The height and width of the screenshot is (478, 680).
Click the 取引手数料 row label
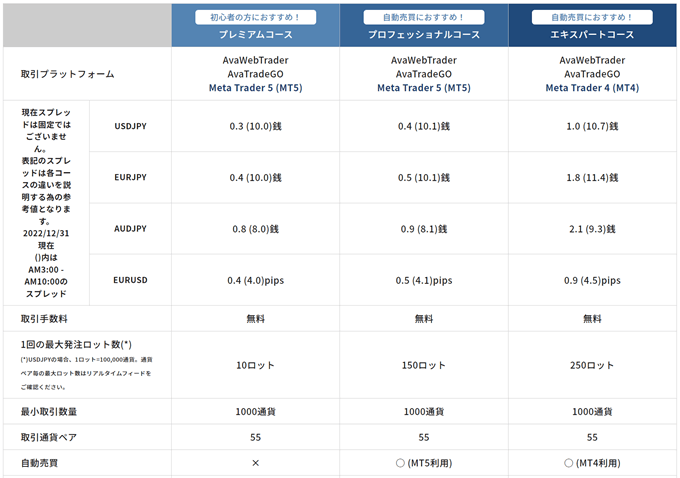click(x=44, y=319)
